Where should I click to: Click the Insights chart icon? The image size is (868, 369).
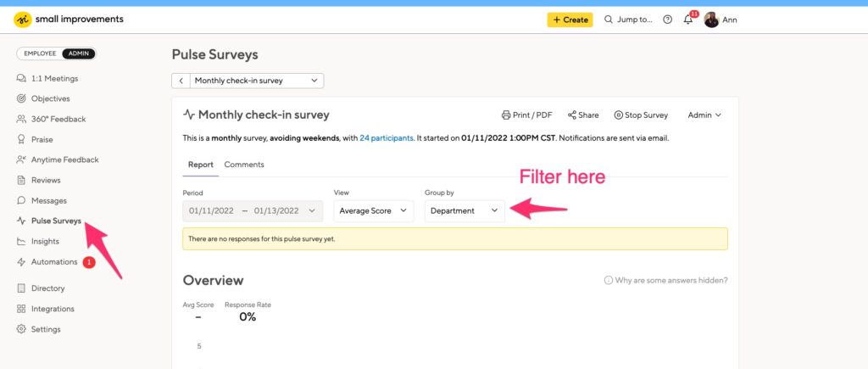coord(21,242)
